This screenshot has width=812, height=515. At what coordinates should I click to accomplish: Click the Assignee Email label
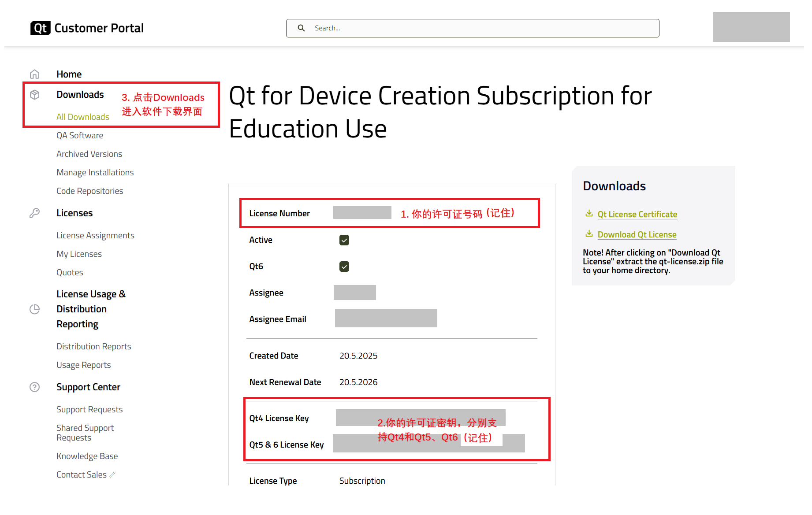coord(277,319)
